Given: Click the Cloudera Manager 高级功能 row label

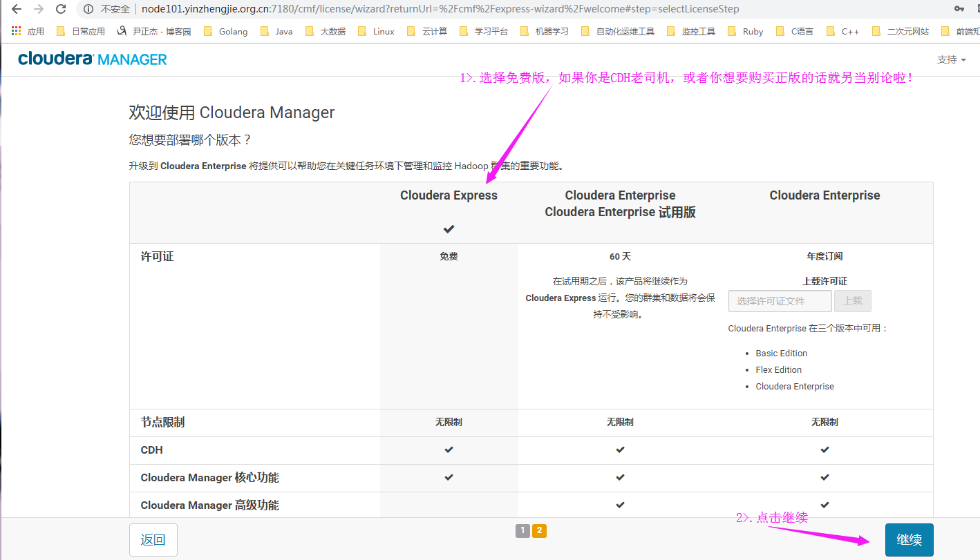Looking at the screenshot, I should pyautogui.click(x=210, y=505).
